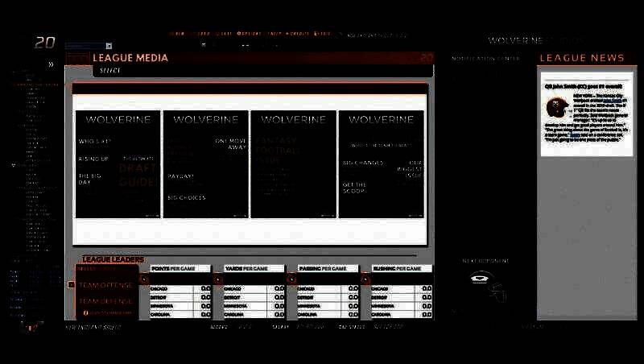Screen dimensions: 644x364
Task: Click arrow icon beside Points Per Game
Action: point(145,279)
